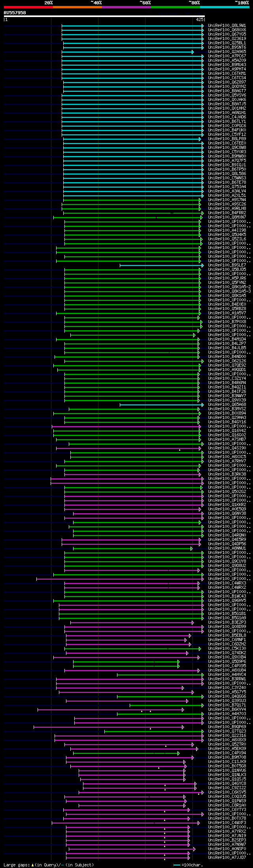253x868 pixels.
Task: Click the UniRef100_A9QQD1 label
Action: [227, 370]
